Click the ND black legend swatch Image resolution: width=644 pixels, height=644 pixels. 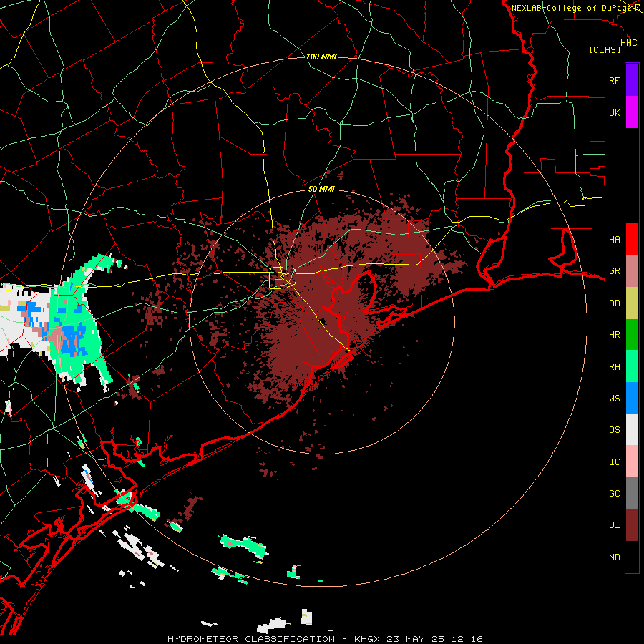click(632, 557)
